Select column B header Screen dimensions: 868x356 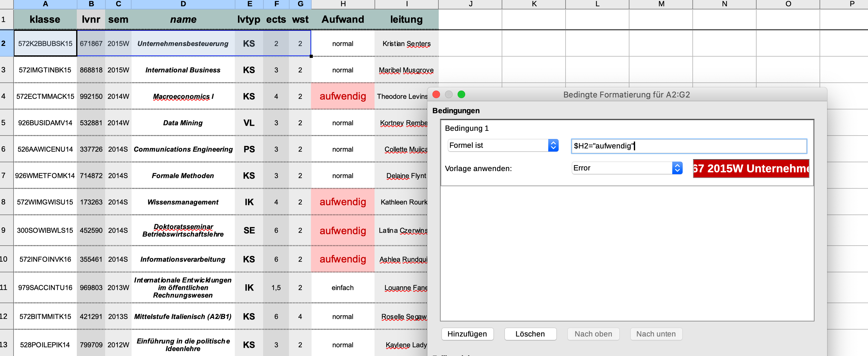(91, 4)
